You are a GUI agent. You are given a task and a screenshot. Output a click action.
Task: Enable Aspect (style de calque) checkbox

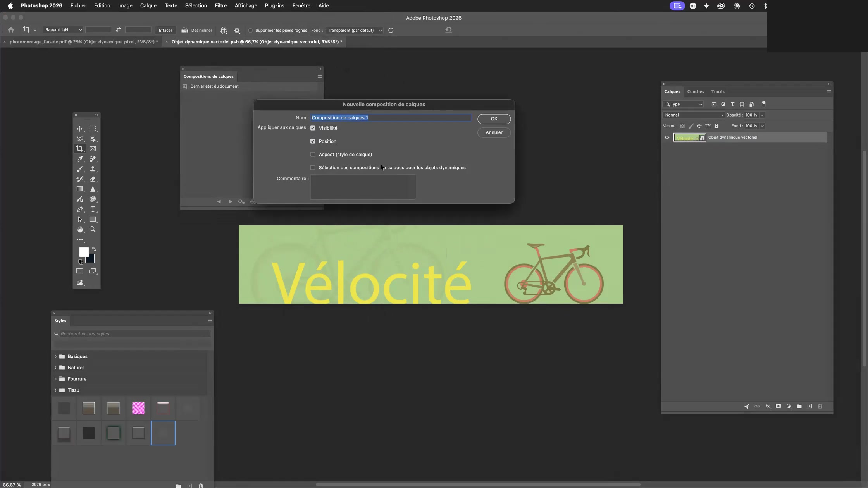(313, 155)
